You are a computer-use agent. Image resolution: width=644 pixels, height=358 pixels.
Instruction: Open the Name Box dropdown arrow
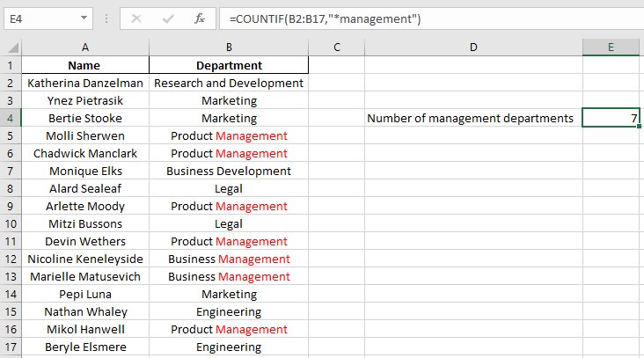84,18
